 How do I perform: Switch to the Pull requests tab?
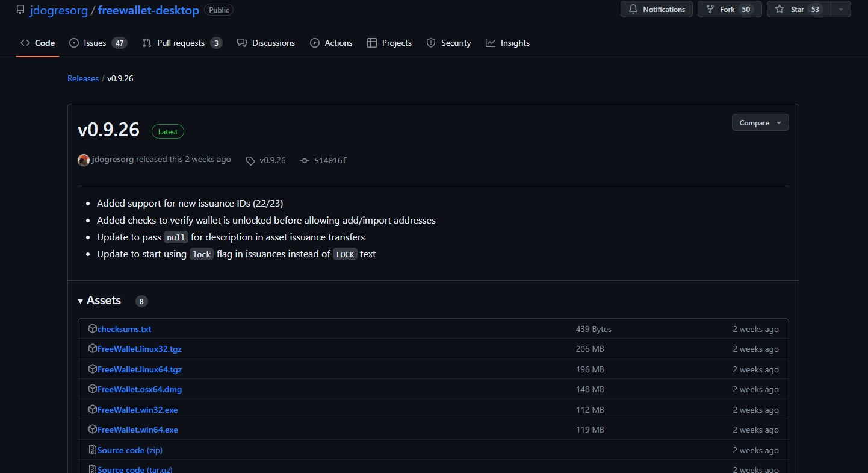182,43
